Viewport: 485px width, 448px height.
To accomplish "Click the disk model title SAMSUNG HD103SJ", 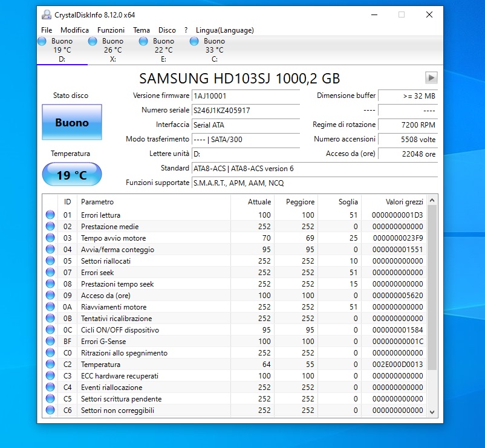I will click(239, 78).
